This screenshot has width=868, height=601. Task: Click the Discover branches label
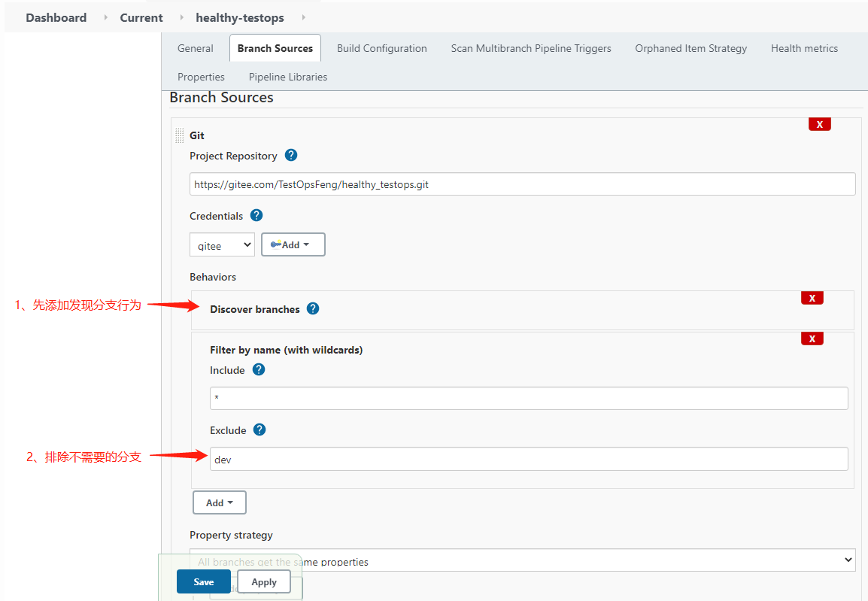[255, 309]
